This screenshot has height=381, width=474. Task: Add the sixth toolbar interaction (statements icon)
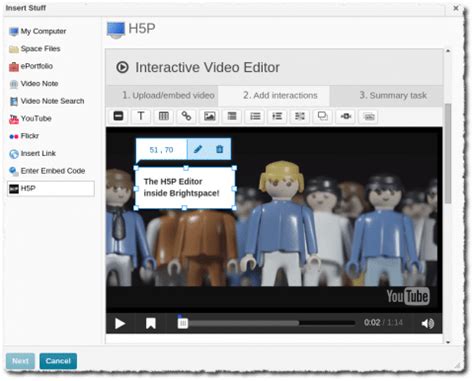pos(232,116)
